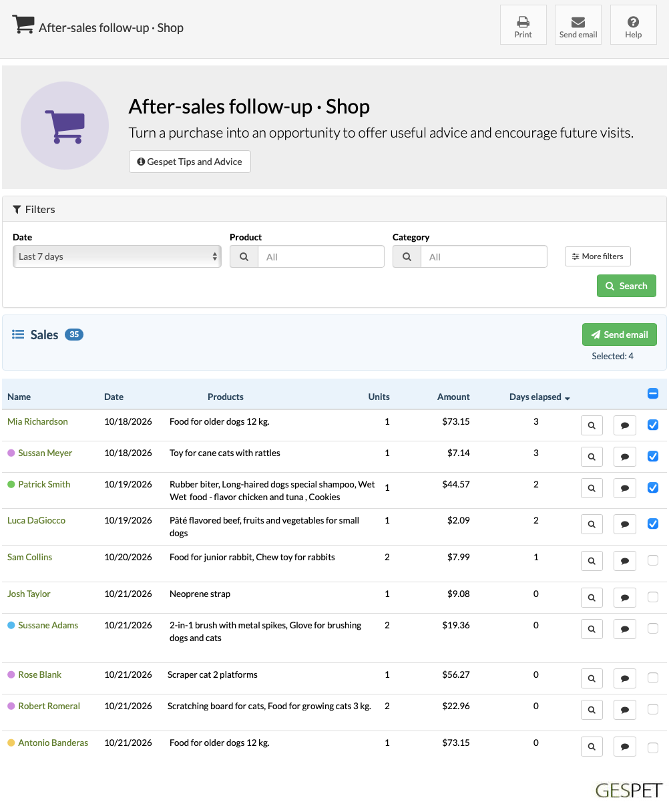Open customer link Mia Richardson
The image size is (669, 812).
[37, 421]
